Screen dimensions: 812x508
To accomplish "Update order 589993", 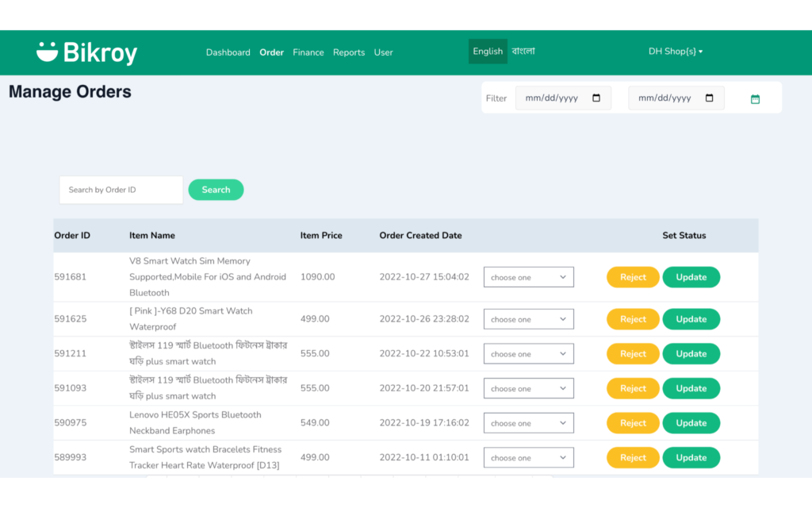I will 691,458.
